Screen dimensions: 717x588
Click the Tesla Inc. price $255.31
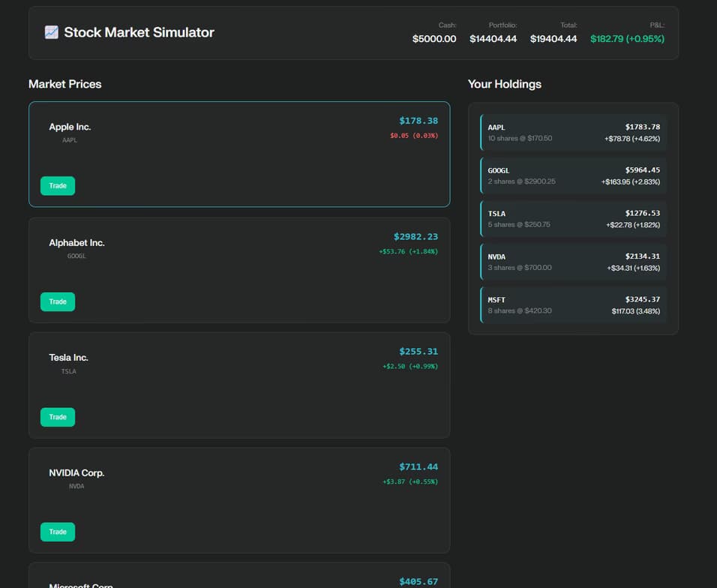coord(418,351)
